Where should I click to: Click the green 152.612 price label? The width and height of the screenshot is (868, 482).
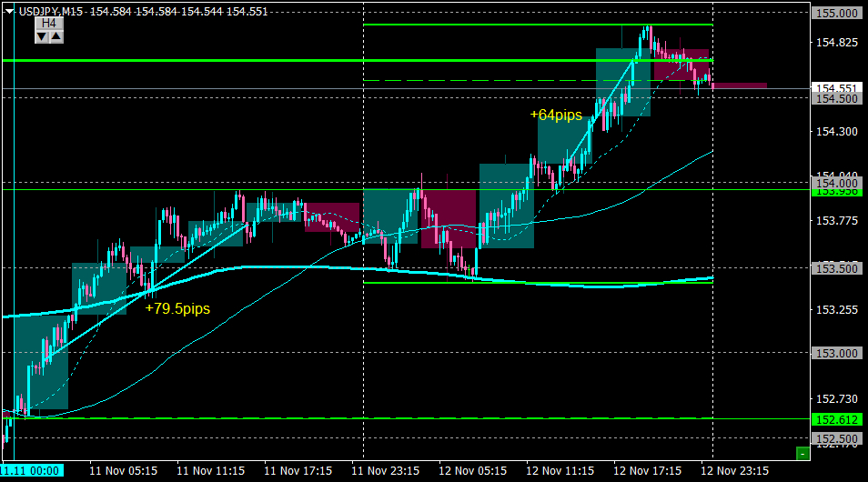[837, 420]
